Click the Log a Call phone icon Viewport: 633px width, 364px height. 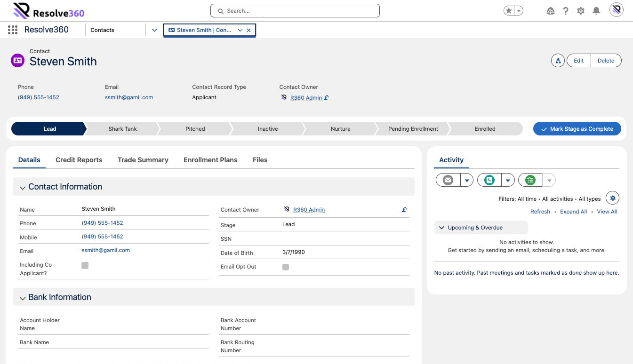489,180
